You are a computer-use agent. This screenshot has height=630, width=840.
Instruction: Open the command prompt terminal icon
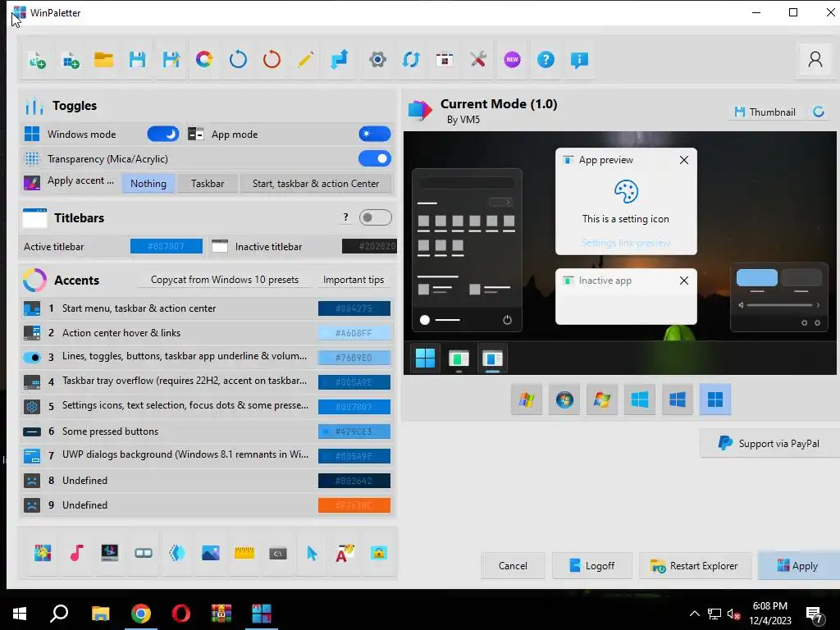pos(278,553)
